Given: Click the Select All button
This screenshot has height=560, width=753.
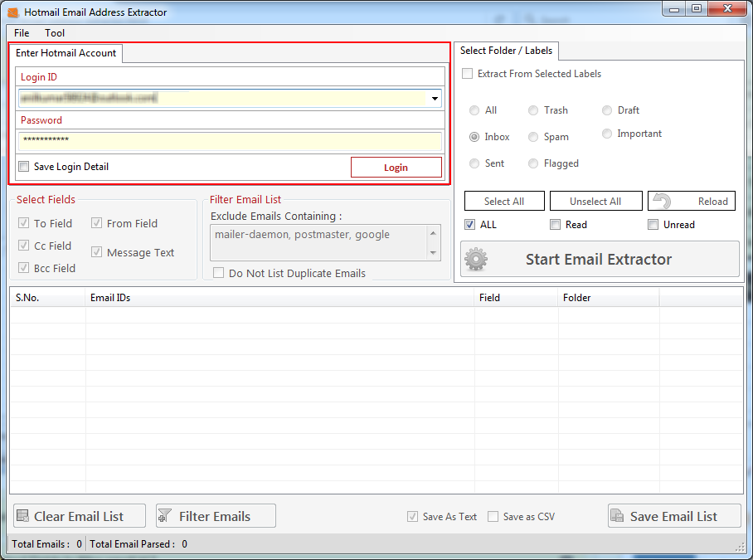Looking at the screenshot, I should (x=504, y=201).
